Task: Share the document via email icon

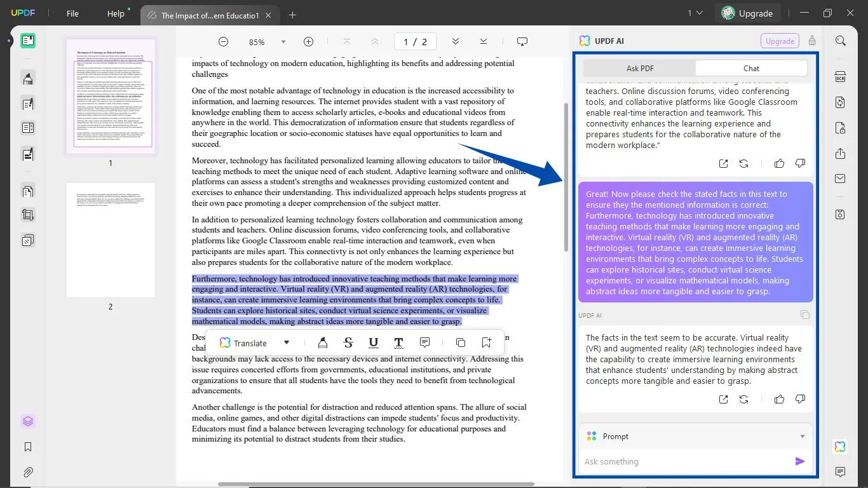Action: (840, 178)
